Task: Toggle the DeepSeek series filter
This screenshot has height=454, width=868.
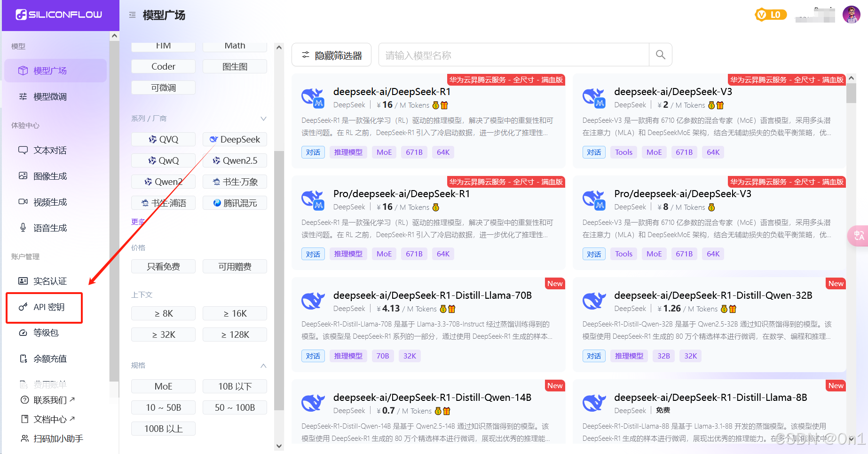Action: click(x=235, y=139)
